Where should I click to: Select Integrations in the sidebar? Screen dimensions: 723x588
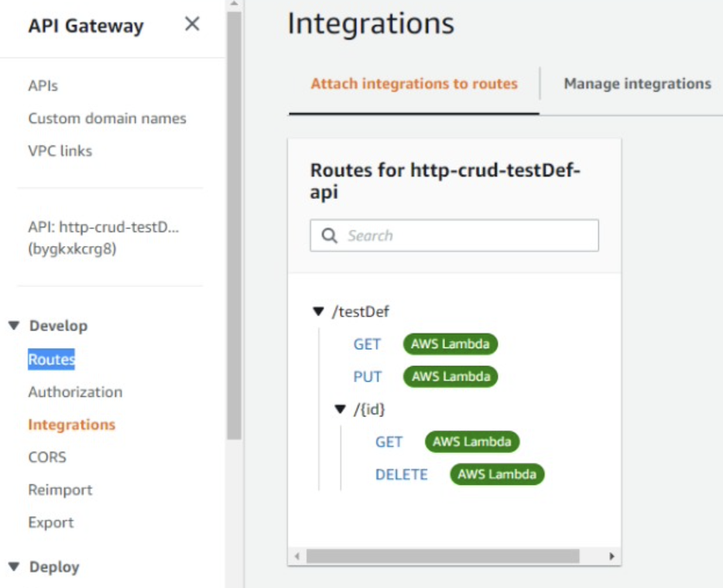(x=71, y=425)
